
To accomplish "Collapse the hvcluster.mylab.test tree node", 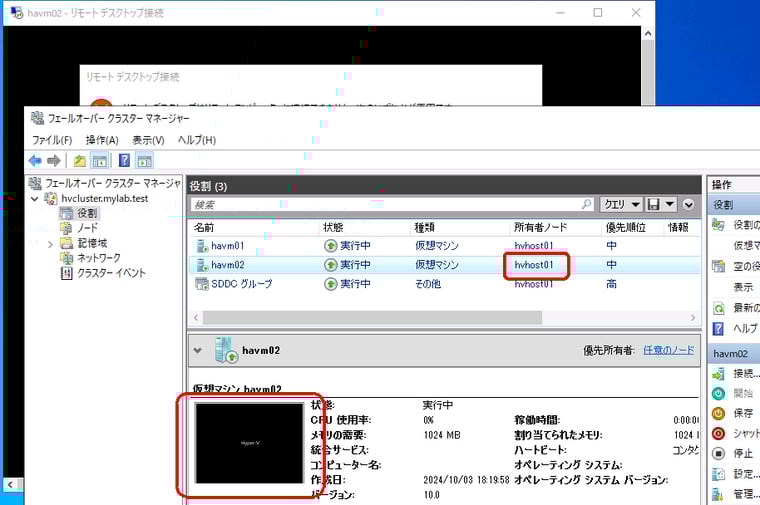I will pos(34,199).
